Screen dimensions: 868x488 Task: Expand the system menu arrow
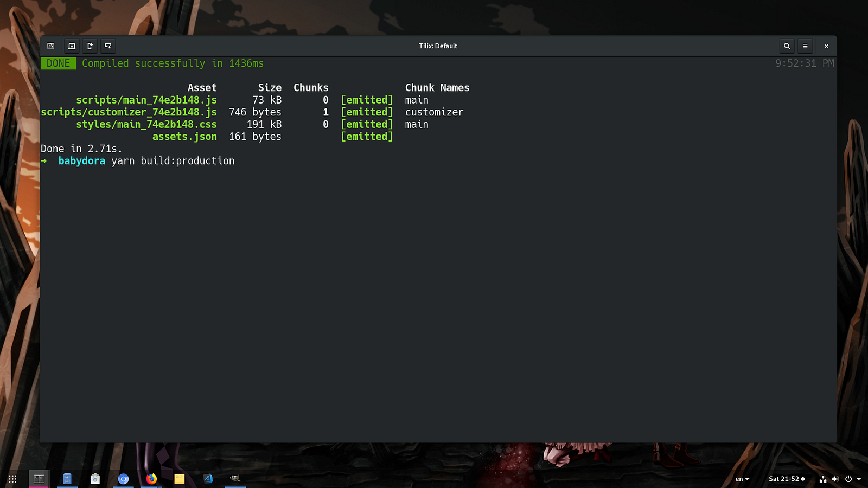click(859, 479)
